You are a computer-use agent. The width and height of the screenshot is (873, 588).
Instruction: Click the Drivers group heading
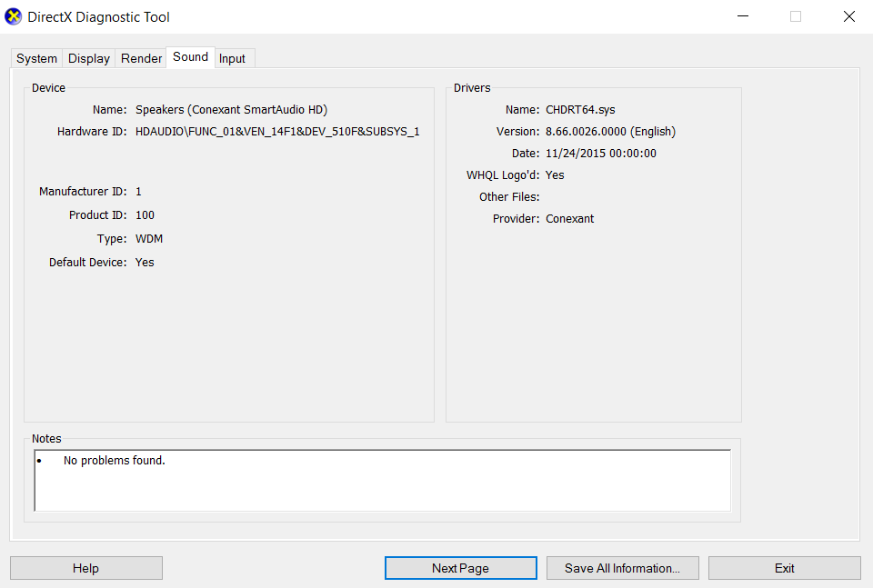click(x=472, y=88)
